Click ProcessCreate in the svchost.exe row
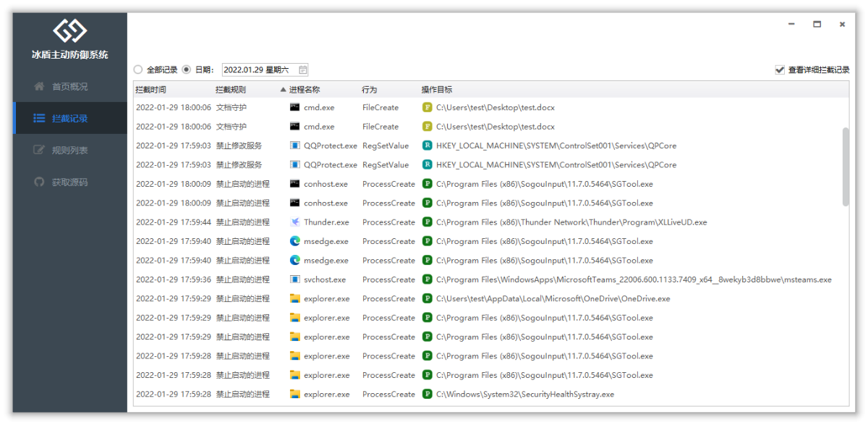This screenshot has height=425, width=868. (389, 279)
